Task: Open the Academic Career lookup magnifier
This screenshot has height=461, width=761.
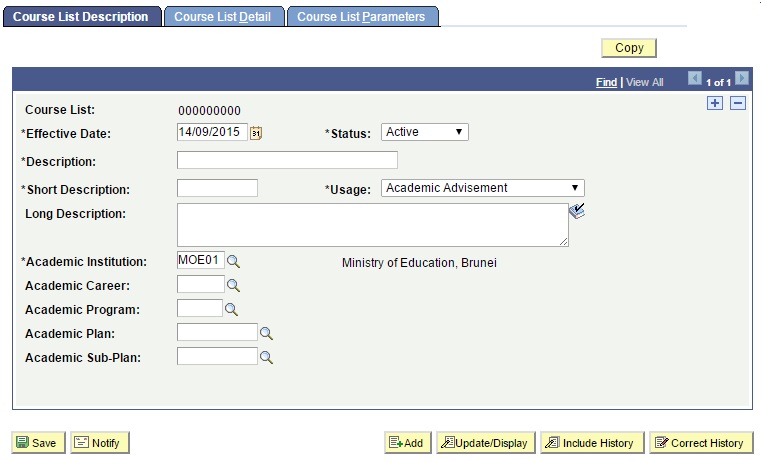Action: click(x=233, y=285)
